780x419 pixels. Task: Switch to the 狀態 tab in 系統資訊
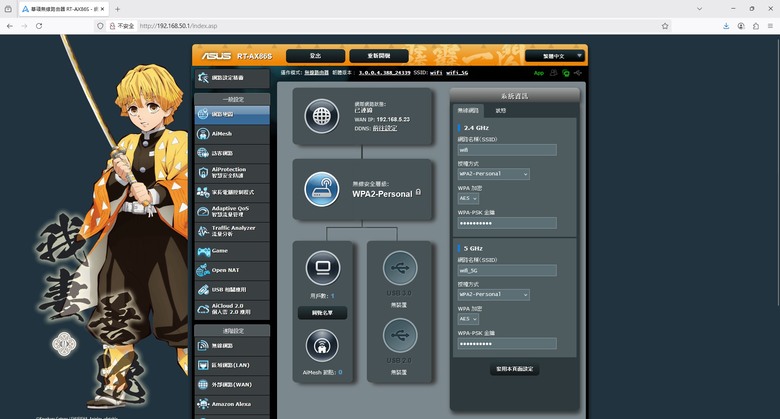pyautogui.click(x=500, y=110)
